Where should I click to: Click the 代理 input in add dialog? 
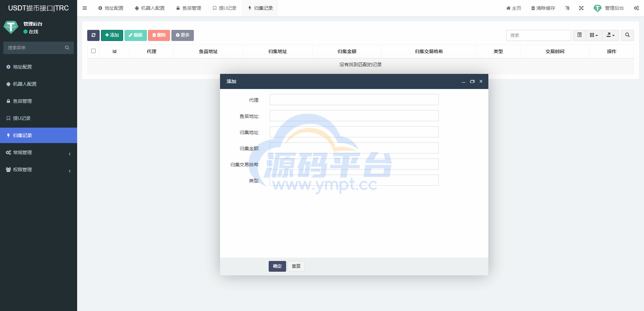[354, 100]
